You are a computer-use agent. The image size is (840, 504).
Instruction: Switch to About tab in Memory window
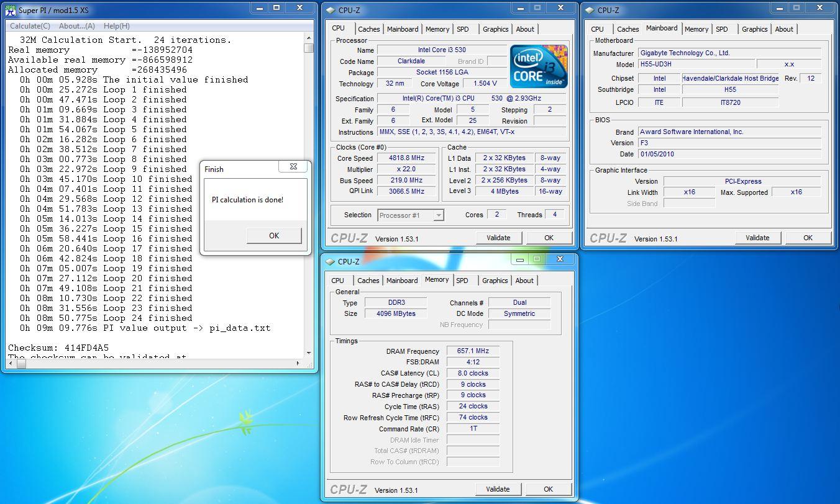pos(524,281)
